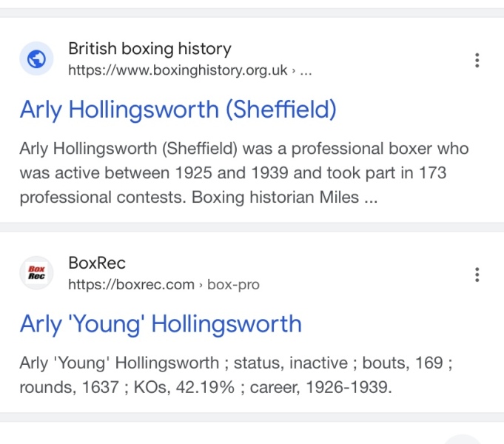This screenshot has width=504, height=444.
Task: Click the boxinghistory.org.uk URL text
Action: [x=178, y=71]
